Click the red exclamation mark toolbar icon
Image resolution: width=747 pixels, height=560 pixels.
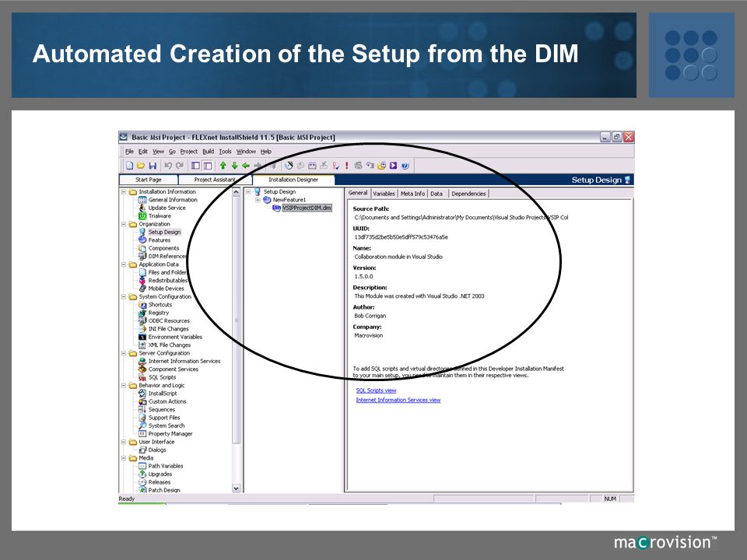point(346,166)
